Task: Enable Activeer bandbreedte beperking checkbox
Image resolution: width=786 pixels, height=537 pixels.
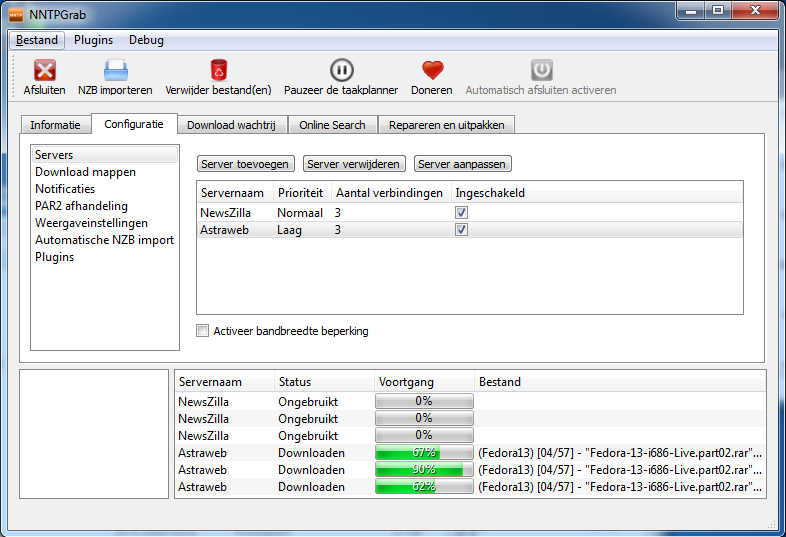Action: point(203,331)
